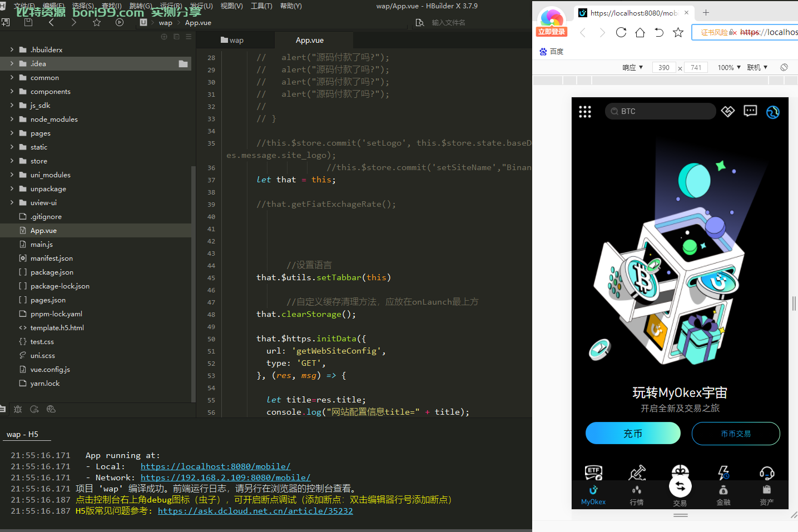
Task: Open file search icon beside 输入文件名
Action: click(420, 23)
